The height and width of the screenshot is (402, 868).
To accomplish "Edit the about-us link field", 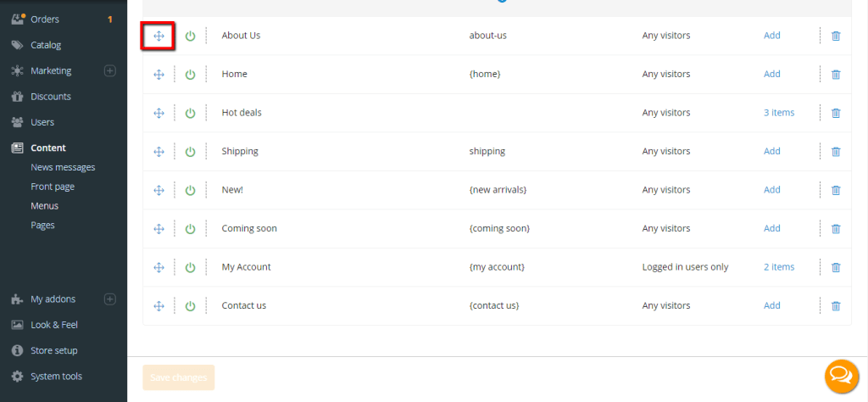I will tap(487, 36).
